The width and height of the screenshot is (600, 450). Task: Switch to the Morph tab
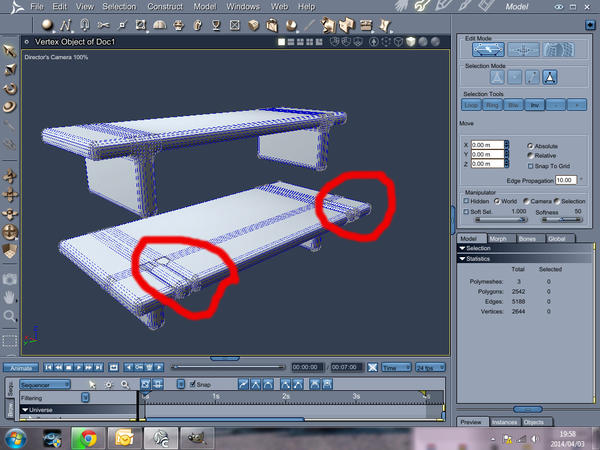498,238
